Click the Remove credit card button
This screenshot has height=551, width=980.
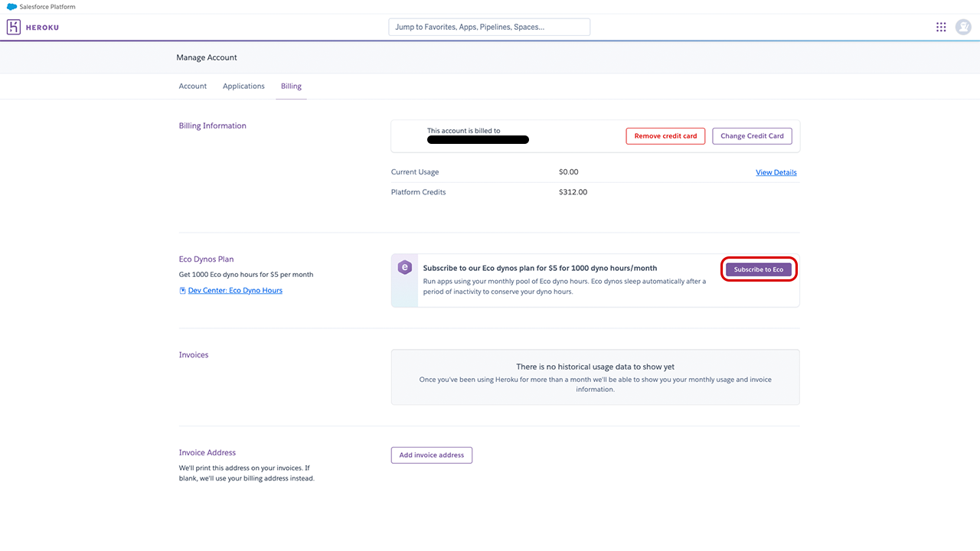point(665,136)
